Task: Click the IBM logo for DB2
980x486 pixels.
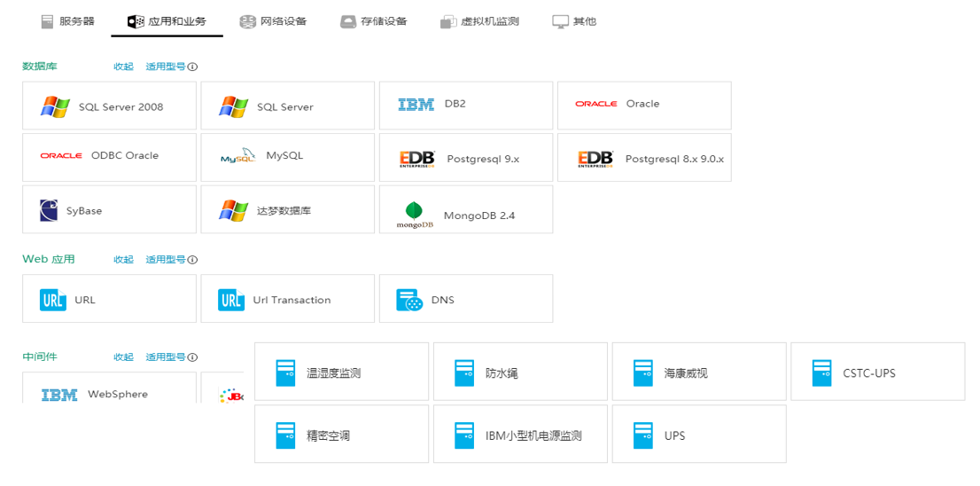Action: click(416, 105)
